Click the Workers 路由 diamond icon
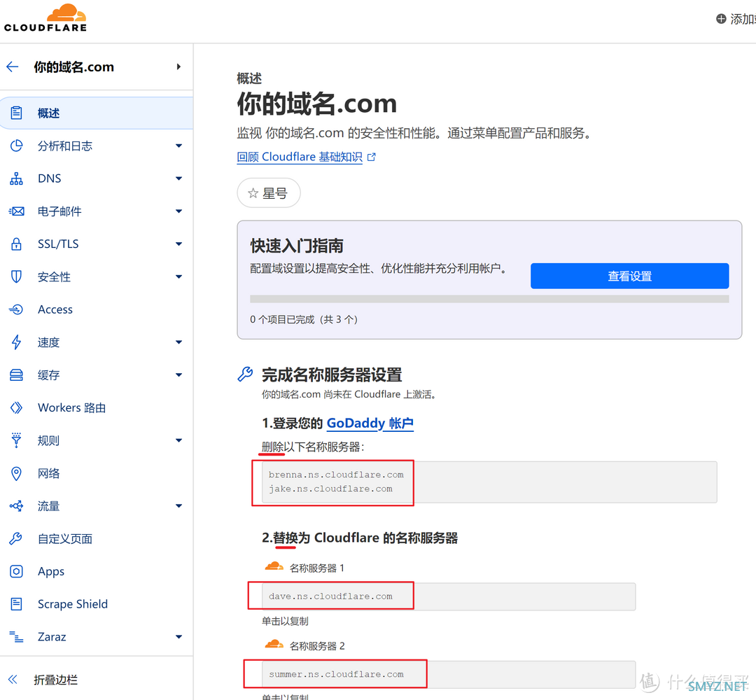This screenshot has width=756, height=700. (x=16, y=408)
